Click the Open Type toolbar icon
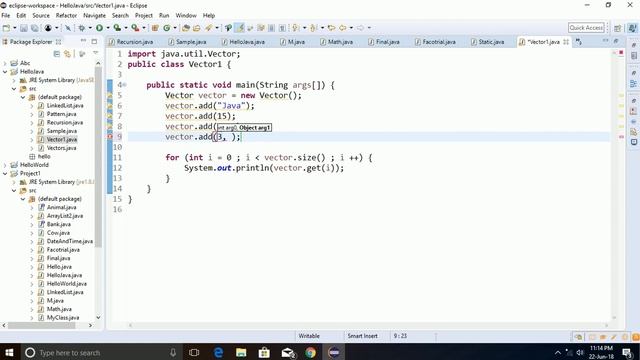 click(x=186, y=28)
